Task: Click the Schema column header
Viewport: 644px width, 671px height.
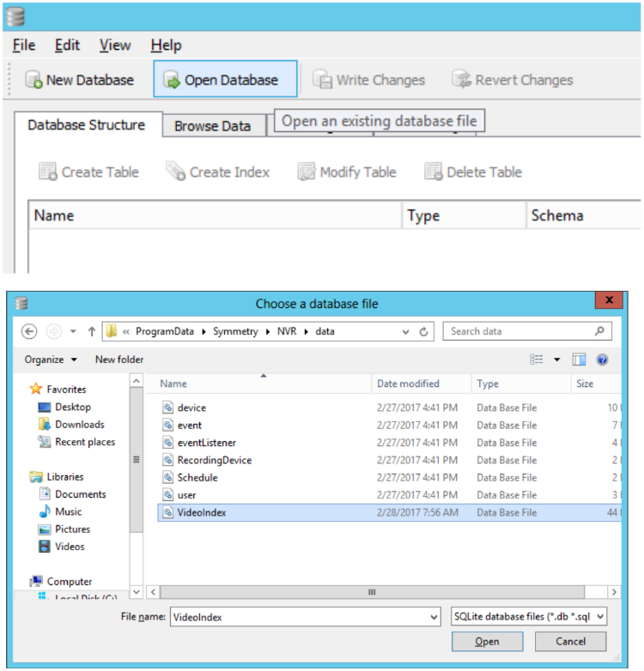Action: pos(583,215)
